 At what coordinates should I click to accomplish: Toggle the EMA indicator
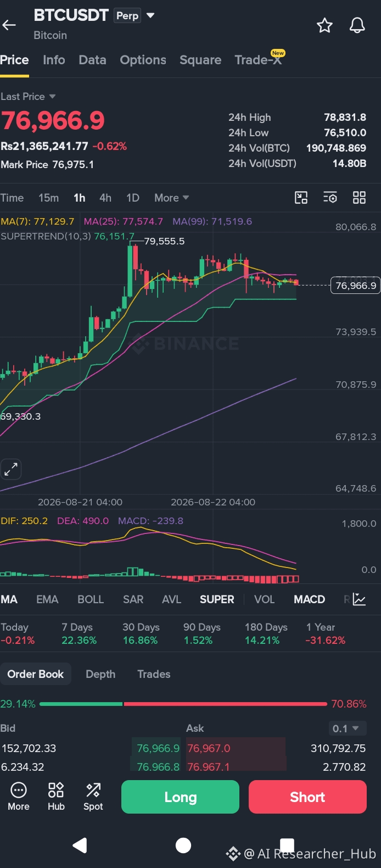click(47, 599)
